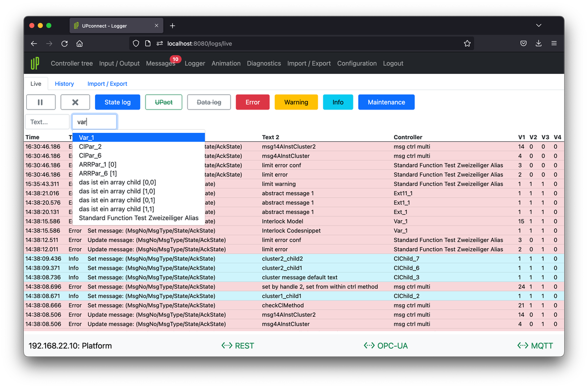
Task: Toggle the UPact log filter
Action: point(164,102)
